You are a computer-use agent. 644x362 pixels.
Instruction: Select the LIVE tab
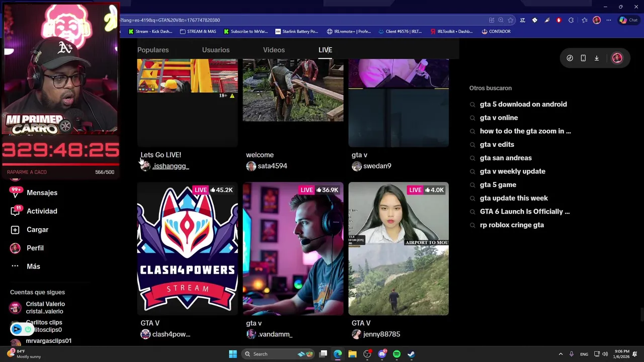coord(325,50)
